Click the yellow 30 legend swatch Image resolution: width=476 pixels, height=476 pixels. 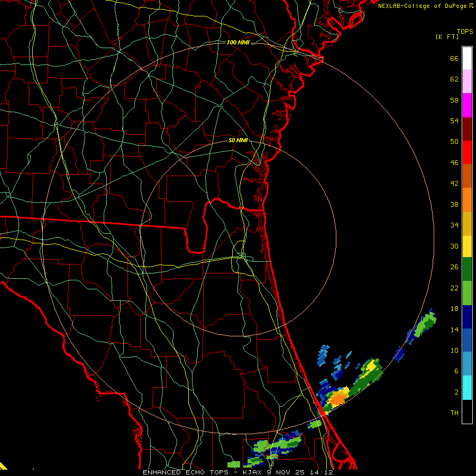(x=467, y=246)
